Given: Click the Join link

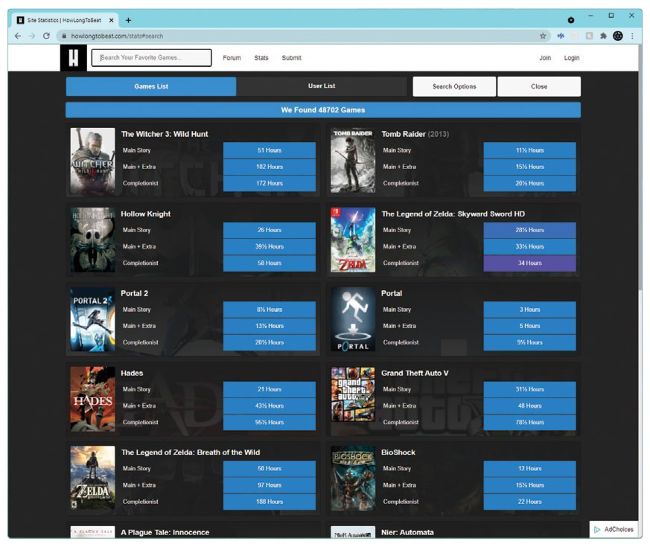Looking at the screenshot, I should tap(545, 58).
